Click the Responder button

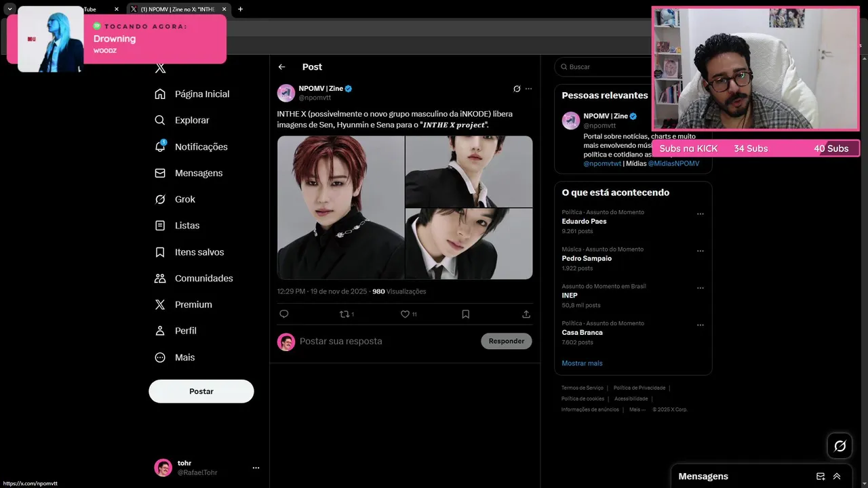click(x=507, y=341)
